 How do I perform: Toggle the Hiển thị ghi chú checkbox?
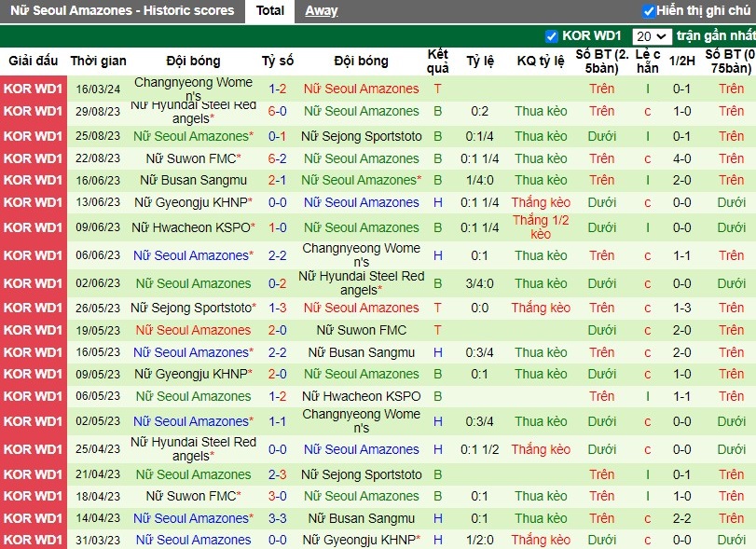click(649, 11)
